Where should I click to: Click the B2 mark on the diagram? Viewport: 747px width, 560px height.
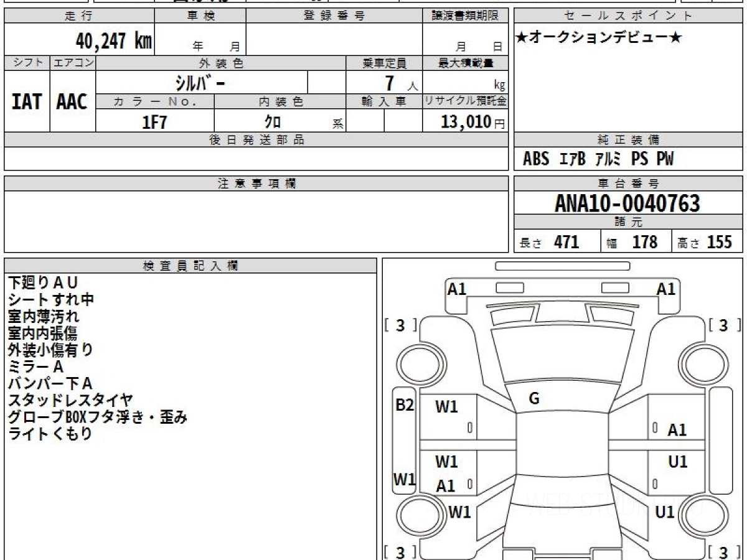[x=405, y=405]
